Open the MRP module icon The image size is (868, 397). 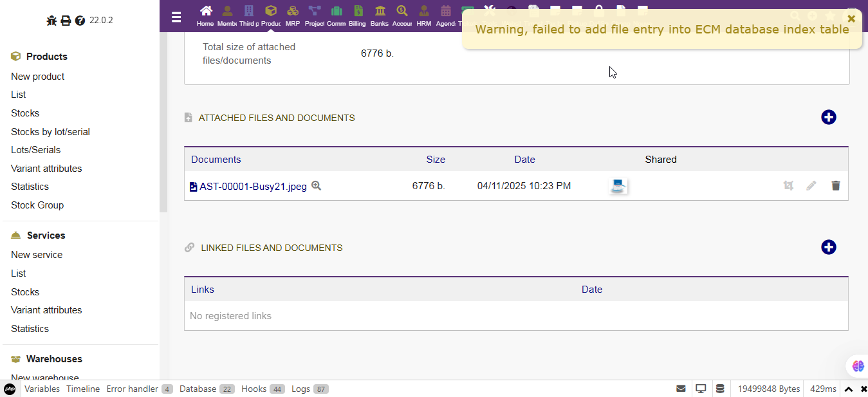click(293, 12)
